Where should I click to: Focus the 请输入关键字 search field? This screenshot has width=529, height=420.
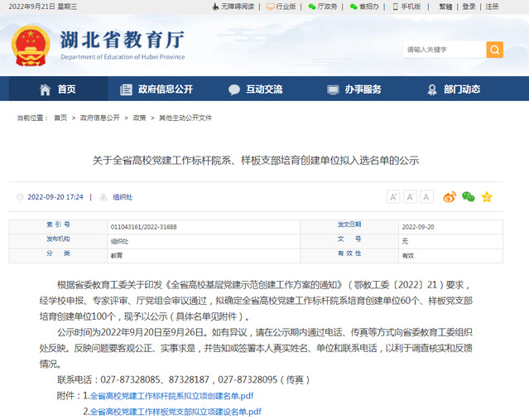(444, 50)
